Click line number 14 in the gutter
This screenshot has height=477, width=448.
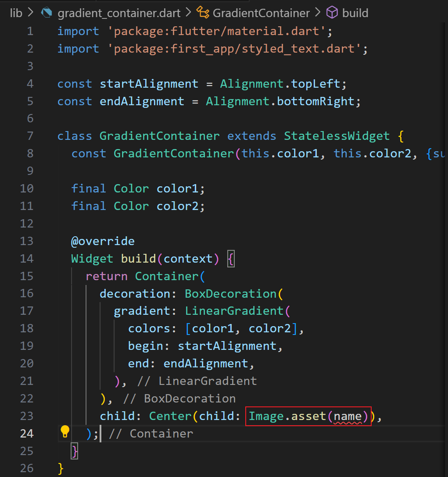(26, 259)
